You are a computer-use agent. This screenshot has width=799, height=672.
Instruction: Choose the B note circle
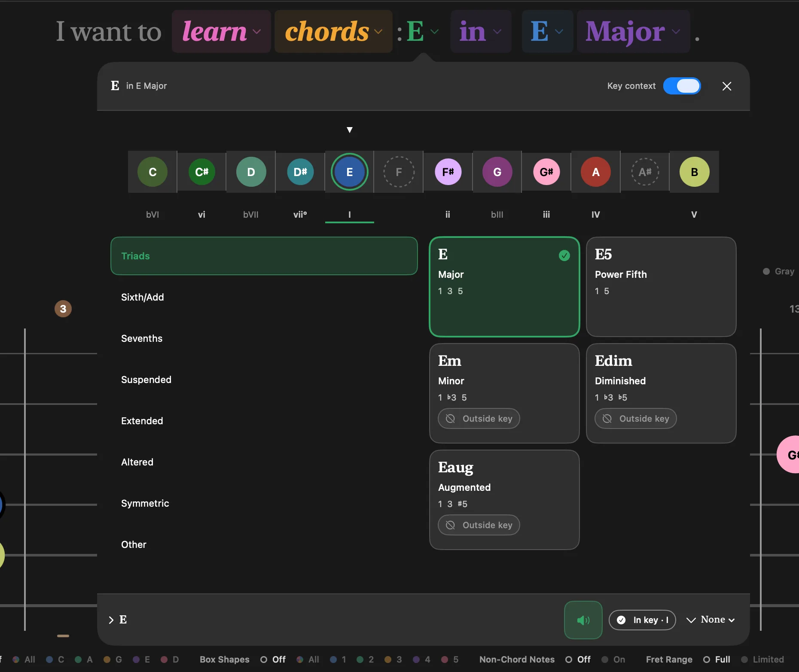[694, 172]
